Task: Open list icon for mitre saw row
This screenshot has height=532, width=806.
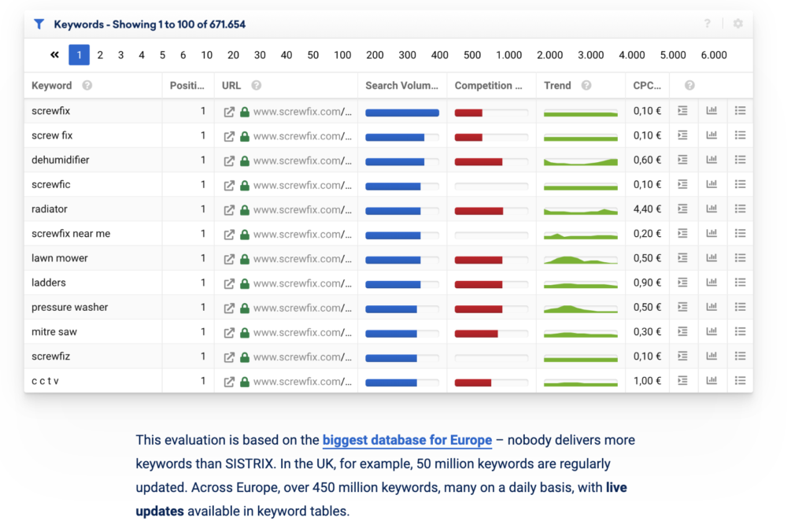Action: (740, 331)
